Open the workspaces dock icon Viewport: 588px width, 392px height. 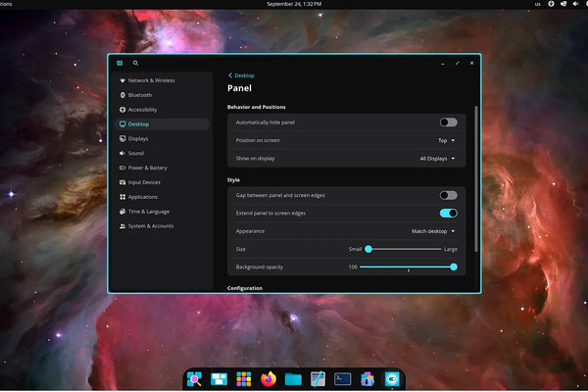point(219,379)
